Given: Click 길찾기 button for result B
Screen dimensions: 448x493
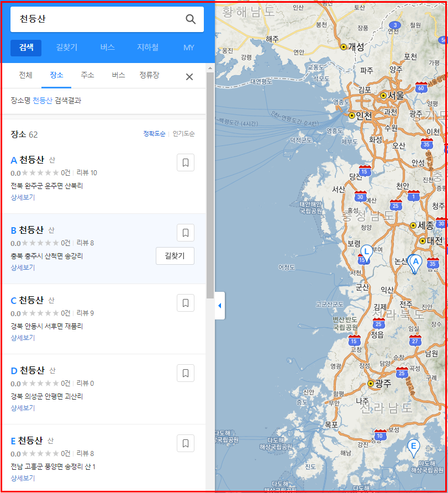Looking at the screenshot, I should pyautogui.click(x=175, y=256).
